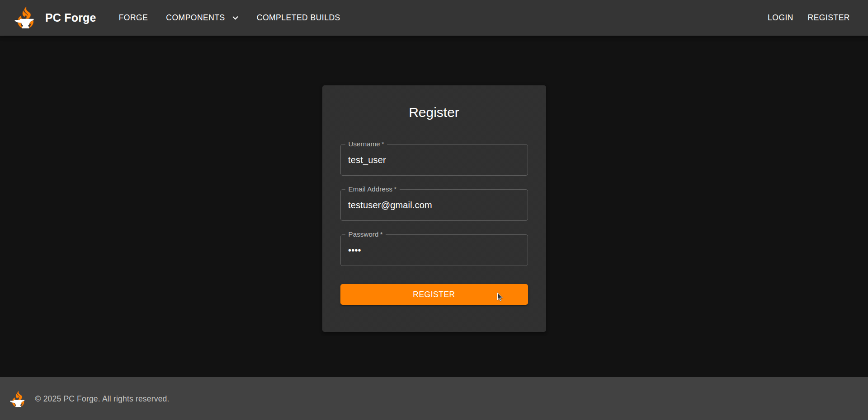Click the PC Forge brand title

pos(71,18)
